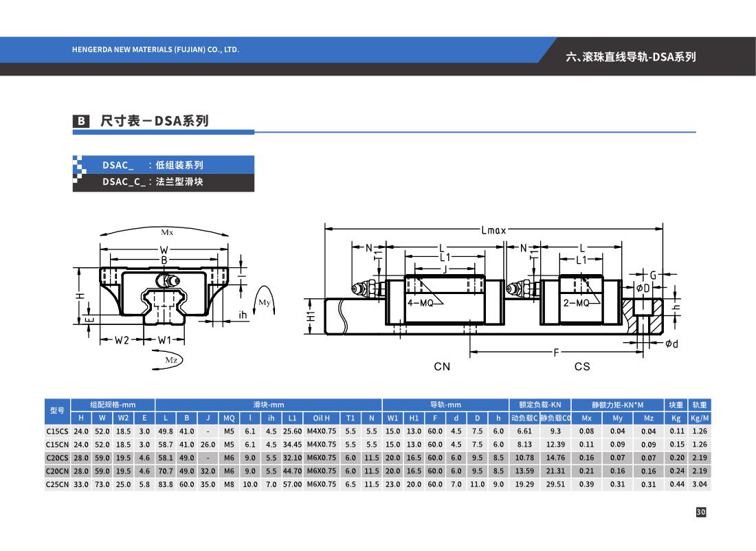Screen dimensions: 756x551
Task: Select the C15CS model row cell
Action: coord(57,431)
